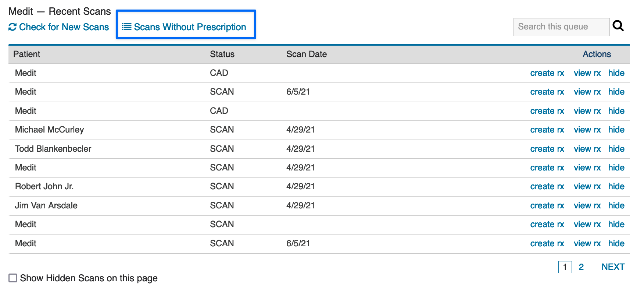Click the Scan Date column header
Viewport: 644px width, 296px height.
point(306,54)
